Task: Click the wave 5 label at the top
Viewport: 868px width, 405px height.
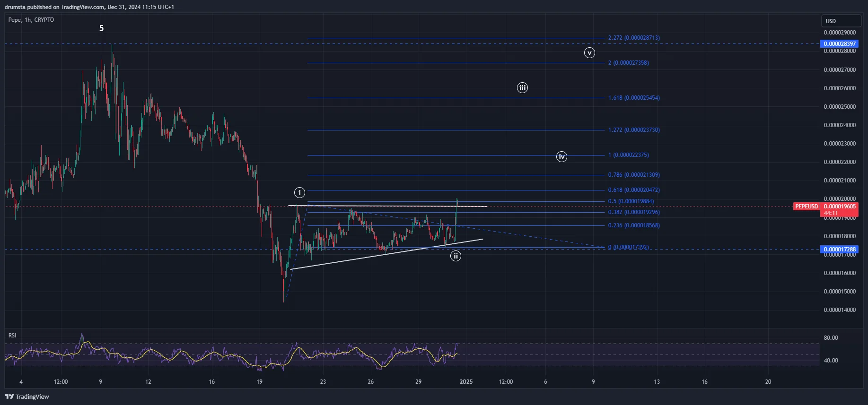Action: [101, 28]
